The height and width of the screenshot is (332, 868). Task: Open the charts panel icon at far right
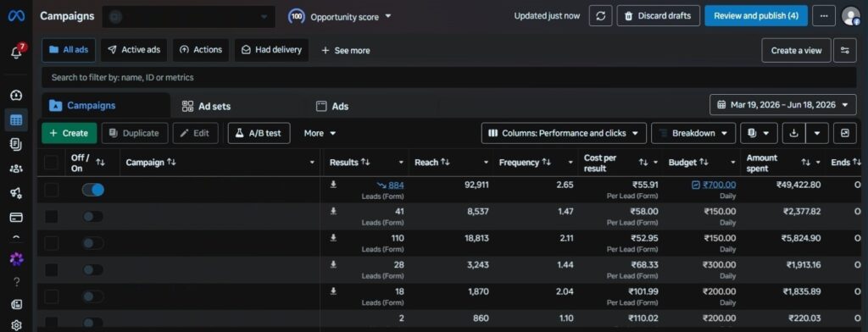coord(845,133)
